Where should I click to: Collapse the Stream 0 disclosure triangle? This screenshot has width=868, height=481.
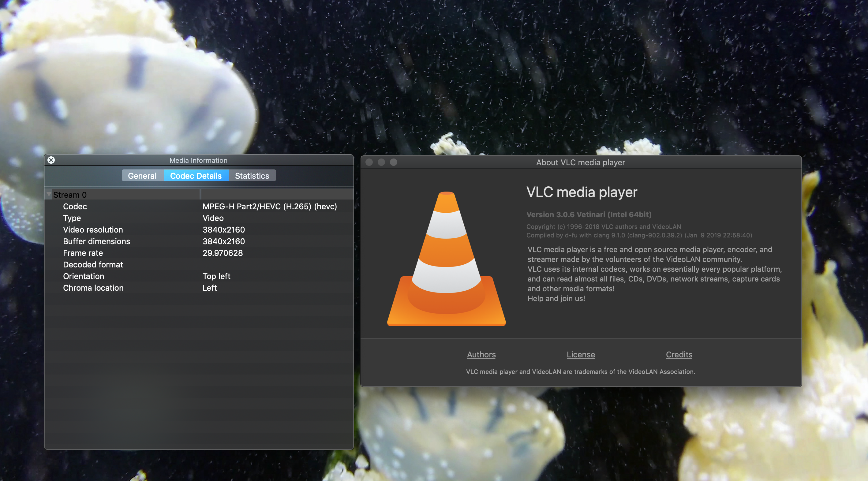click(49, 194)
